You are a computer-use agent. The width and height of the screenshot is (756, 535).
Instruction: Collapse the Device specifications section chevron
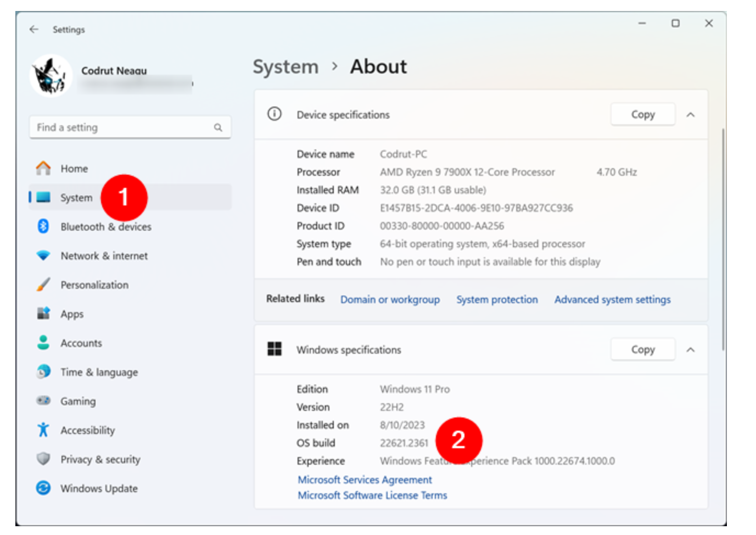pyautogui.click(x=691, y=114)
